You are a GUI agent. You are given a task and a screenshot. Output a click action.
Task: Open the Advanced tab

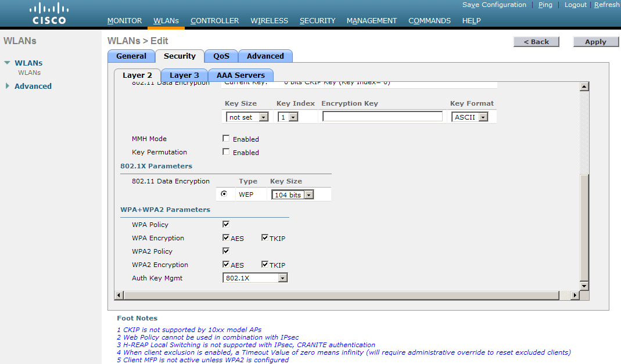pyautogui.click(x=265, y=56)
